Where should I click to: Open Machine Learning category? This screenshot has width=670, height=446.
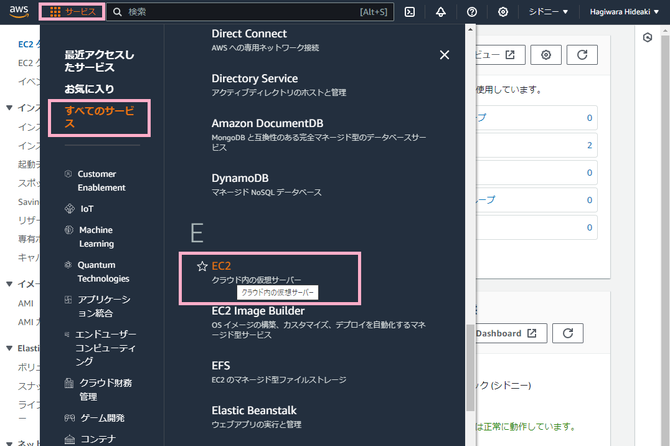pos(96,237)
